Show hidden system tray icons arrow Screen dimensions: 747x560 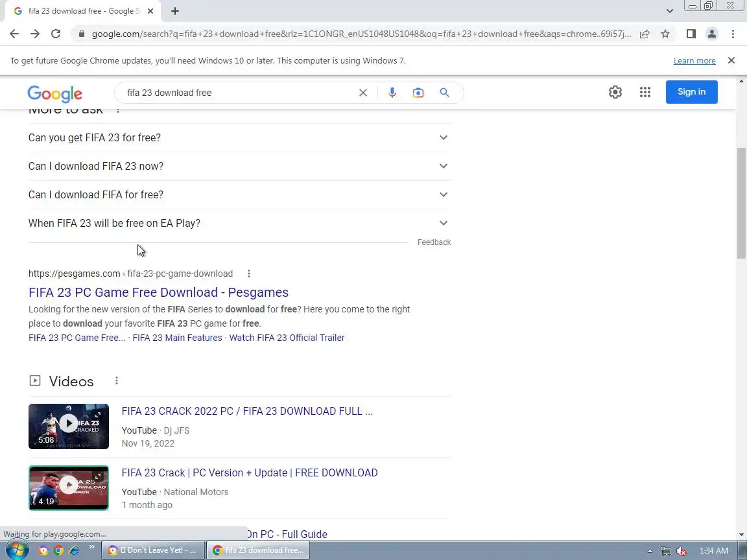pos(650,551)
